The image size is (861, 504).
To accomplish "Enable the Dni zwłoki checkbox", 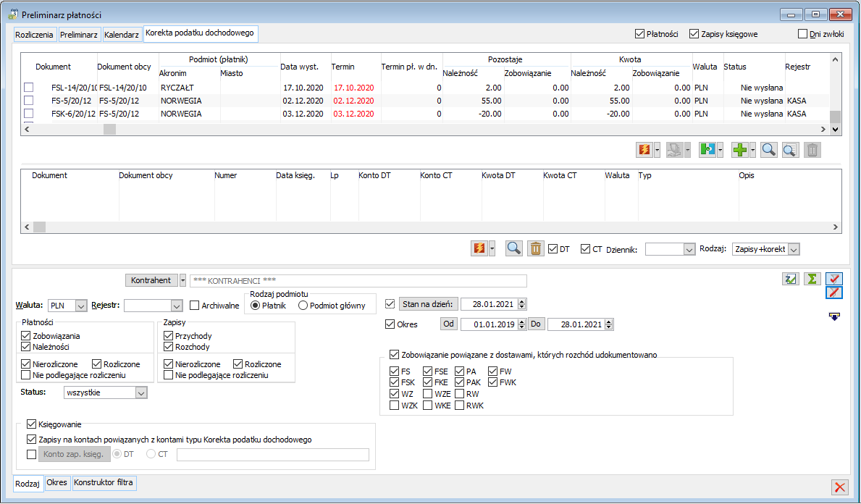I will pos(803,34).
